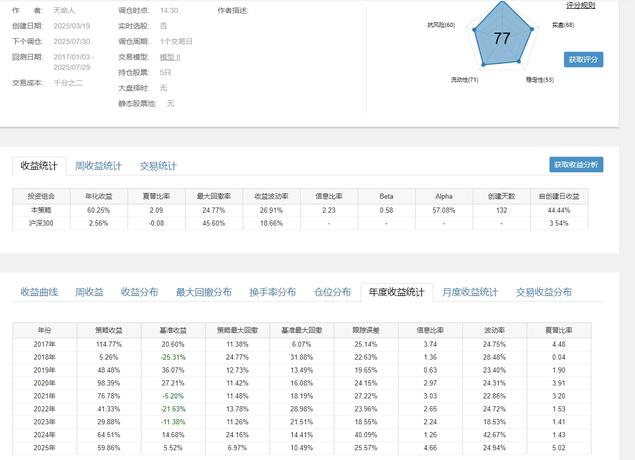The image size is (635, 460).
Task: Switch to 收益分布 tab
Action: 139,292
